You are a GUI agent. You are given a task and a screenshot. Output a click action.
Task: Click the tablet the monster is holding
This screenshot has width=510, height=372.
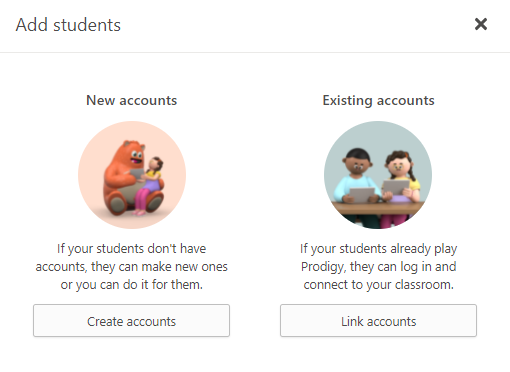point(137,174)
